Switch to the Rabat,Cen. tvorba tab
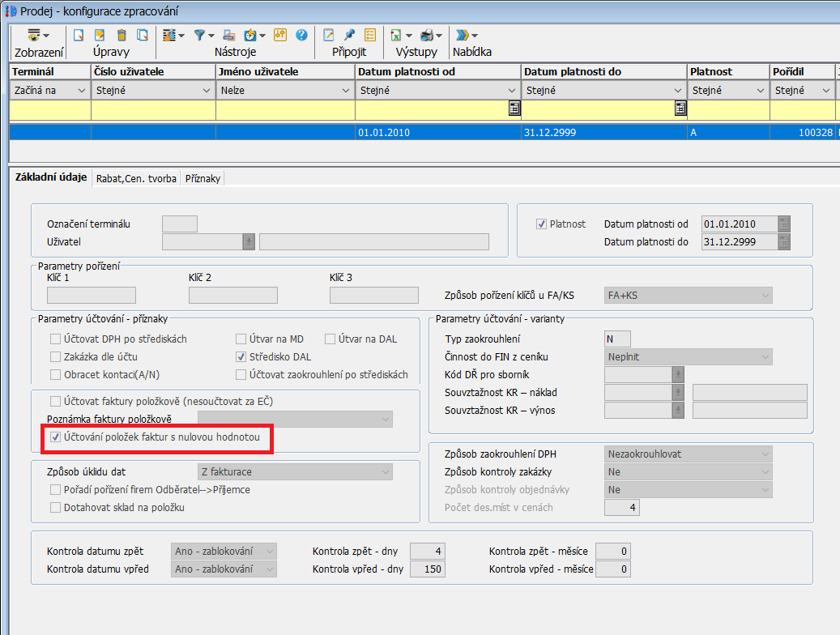 136,179
